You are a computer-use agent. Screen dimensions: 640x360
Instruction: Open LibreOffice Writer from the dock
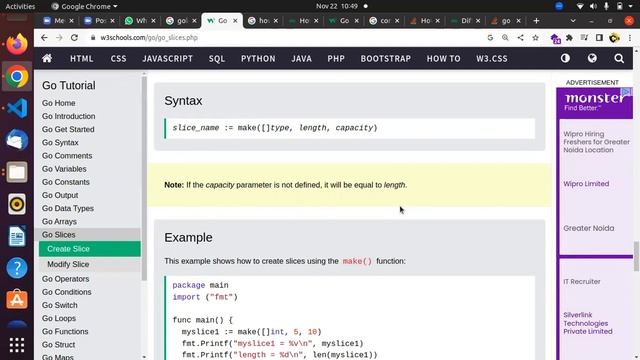pos(17,236)
